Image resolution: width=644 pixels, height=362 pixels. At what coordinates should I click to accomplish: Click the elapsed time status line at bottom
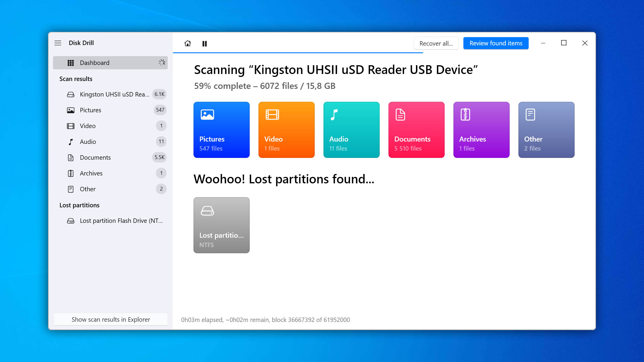(266, 320)
